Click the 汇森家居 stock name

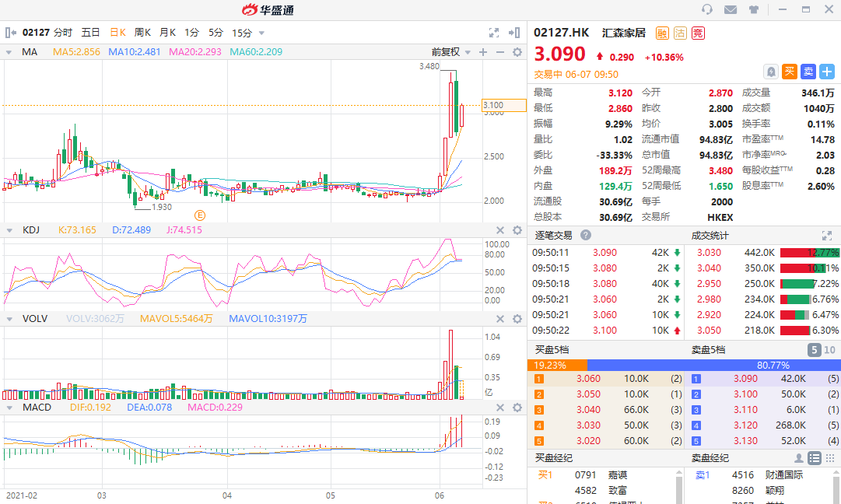624,33
